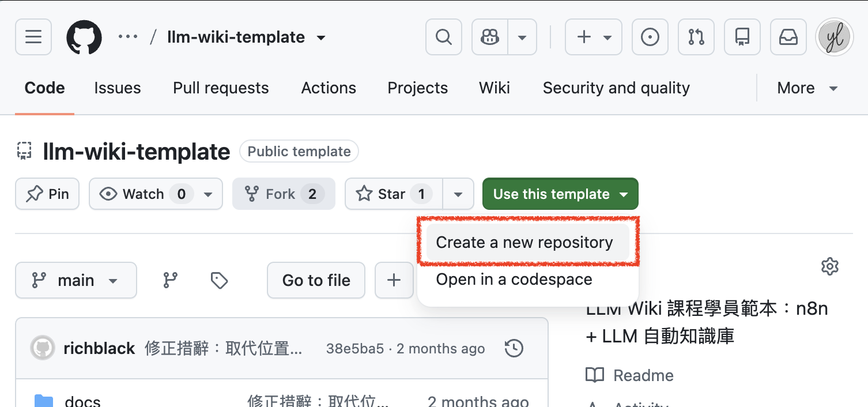The width and height of the screenshot is (868, 407).
Task: Fork the repository
Action: tap(284, 194)
